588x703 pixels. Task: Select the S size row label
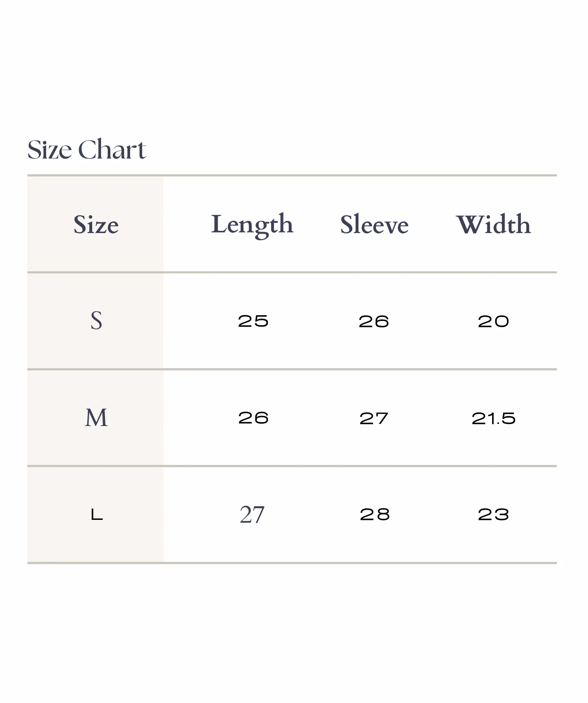(96, 321)
